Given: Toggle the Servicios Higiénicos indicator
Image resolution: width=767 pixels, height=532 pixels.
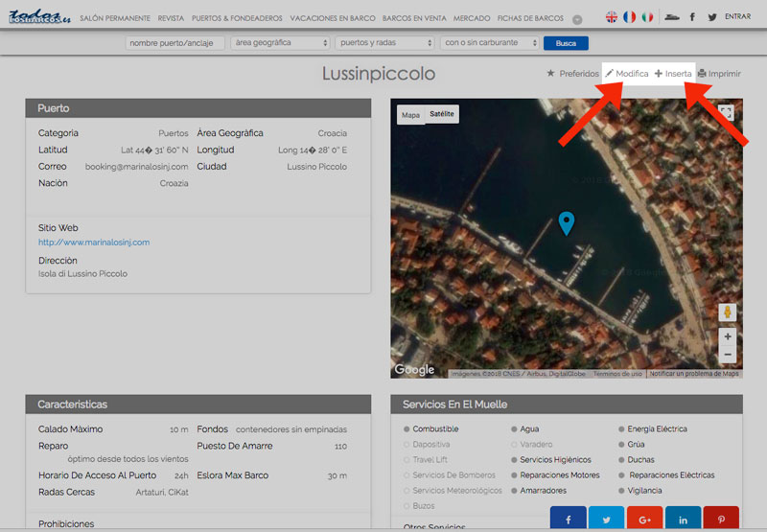Looking at the screenshot, I should (514, 460).
